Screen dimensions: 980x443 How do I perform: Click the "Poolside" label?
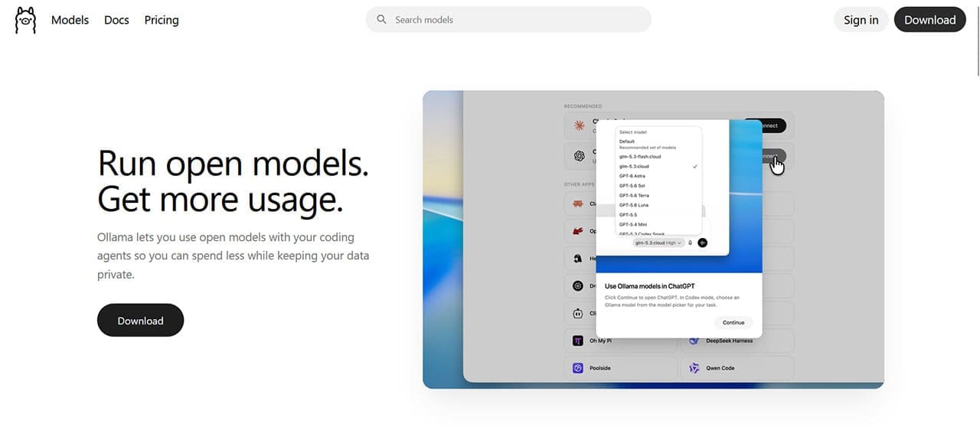tap(600, 368)
